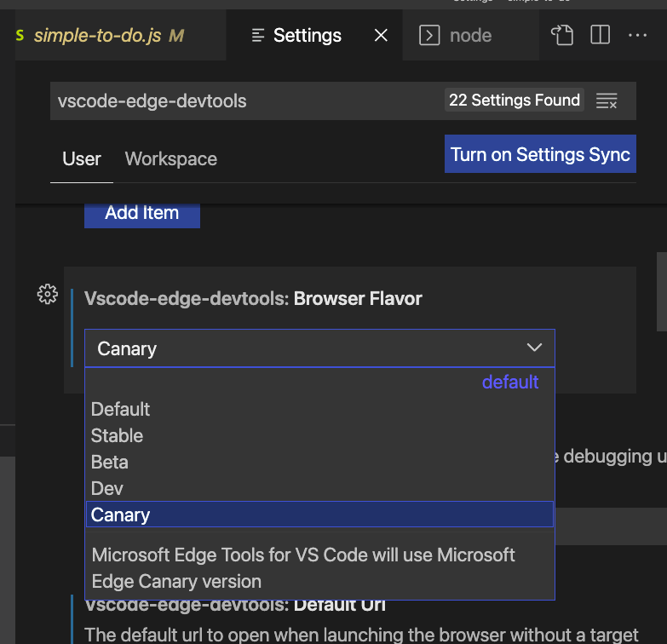The height and width of the screenshot is (644, 667).
Task: Open the node terminal tab
Action: pyautogui.click(x=470, y=35)
